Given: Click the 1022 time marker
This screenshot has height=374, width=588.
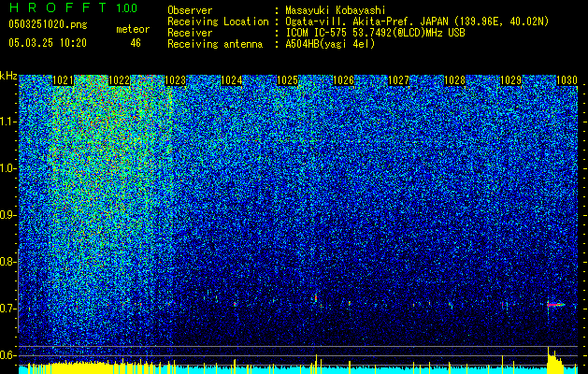Looking at the screenshot, I should 120,80.
